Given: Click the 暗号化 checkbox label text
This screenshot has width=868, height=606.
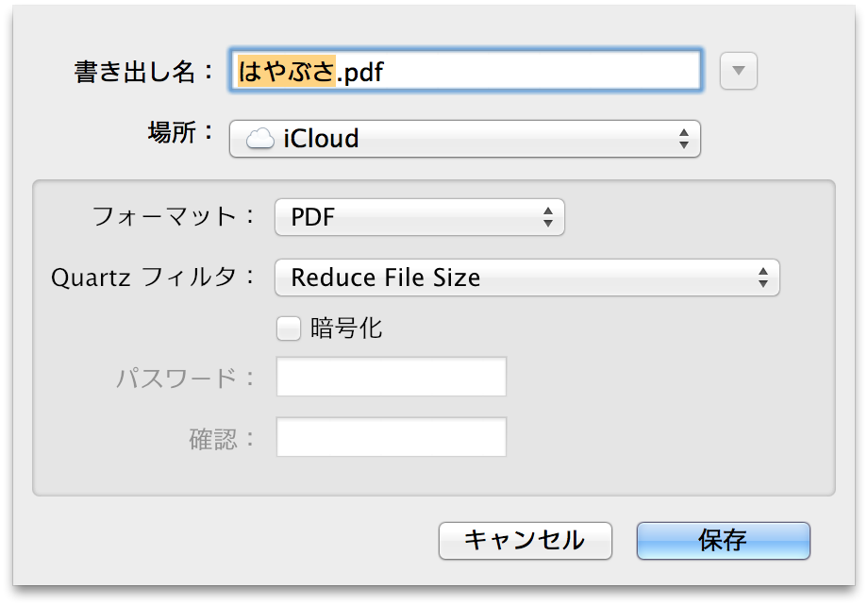Looking at the screenshot, I should click(x=346, y=328).
